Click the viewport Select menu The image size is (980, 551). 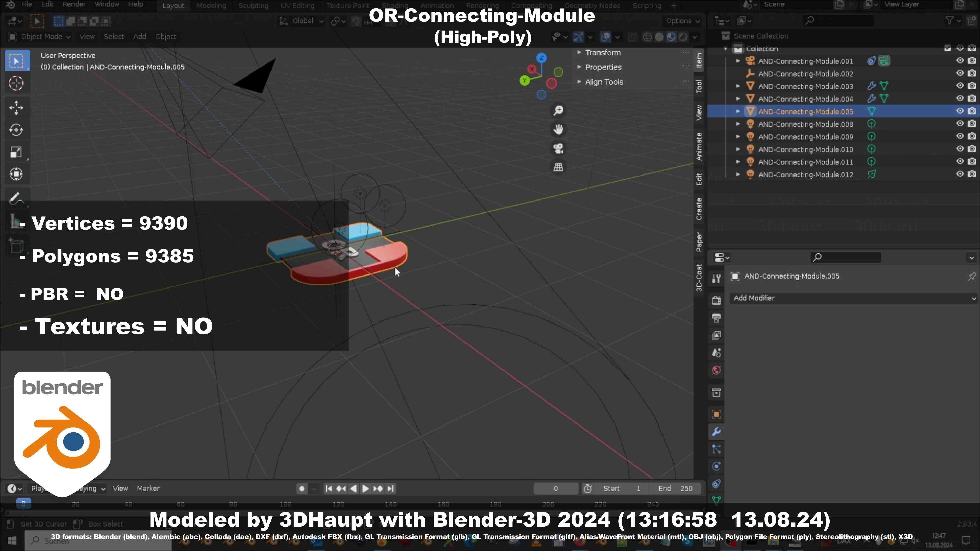click(x=114, y=36)
